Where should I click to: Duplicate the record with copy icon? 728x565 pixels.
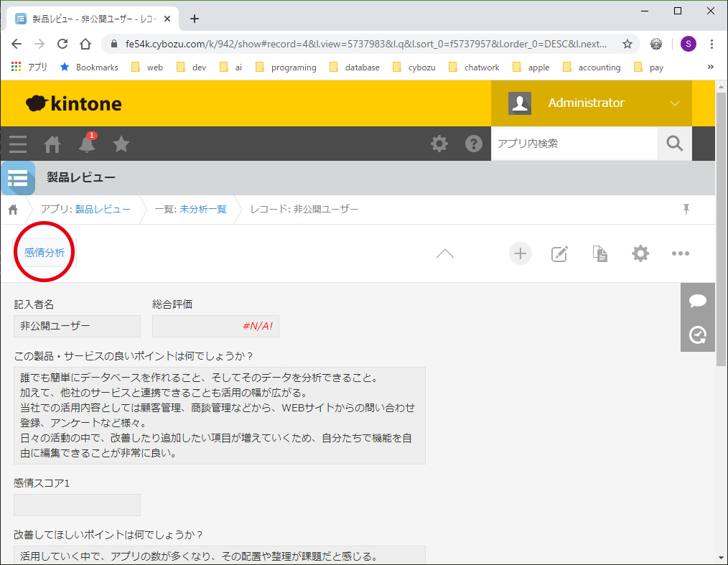600,254
